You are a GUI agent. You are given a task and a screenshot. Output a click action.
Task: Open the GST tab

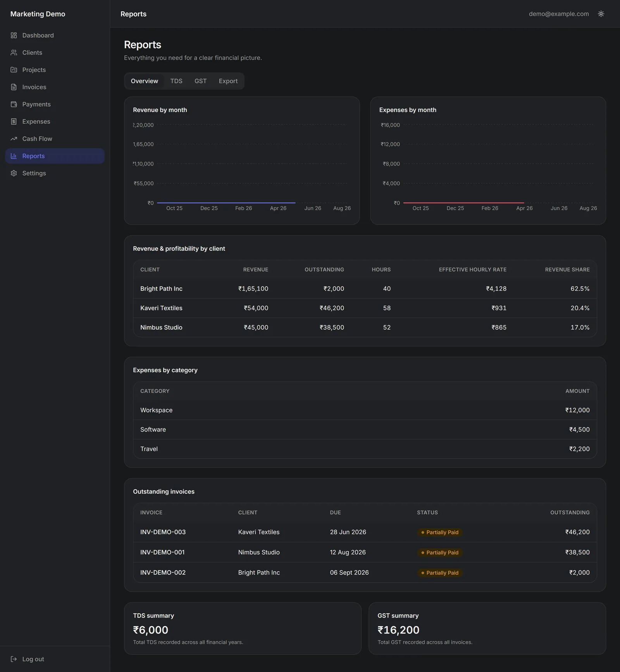200,81
